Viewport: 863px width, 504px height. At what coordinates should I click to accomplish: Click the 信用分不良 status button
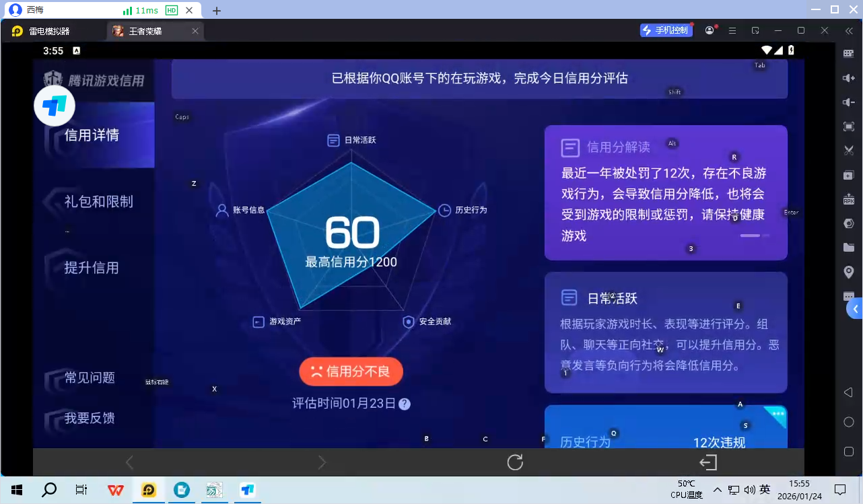[x=351, y=371]
